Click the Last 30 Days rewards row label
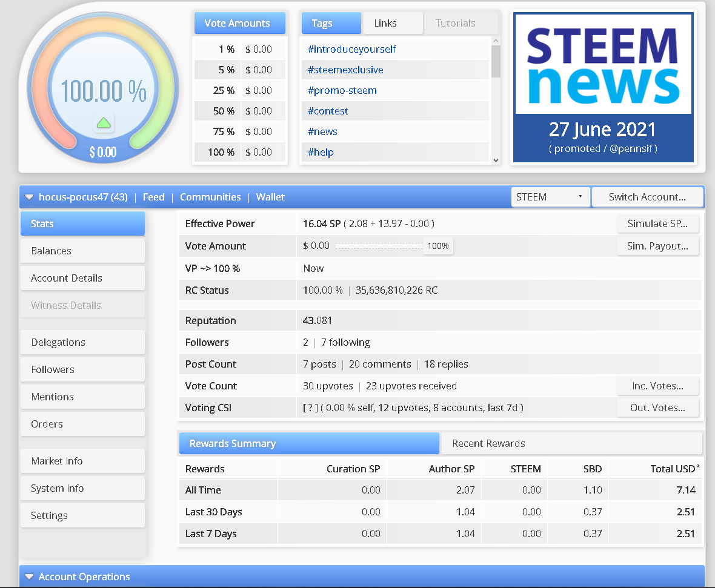 (213, 512)
